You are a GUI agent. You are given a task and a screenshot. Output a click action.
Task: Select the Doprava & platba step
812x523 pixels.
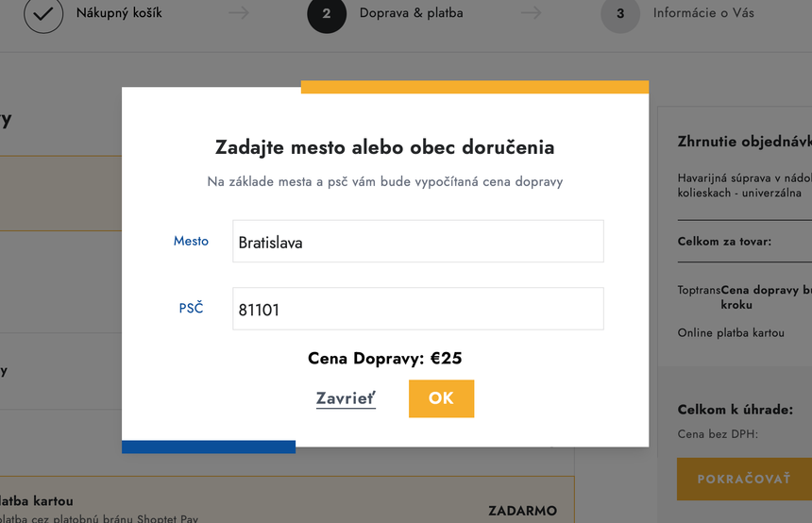411,14
